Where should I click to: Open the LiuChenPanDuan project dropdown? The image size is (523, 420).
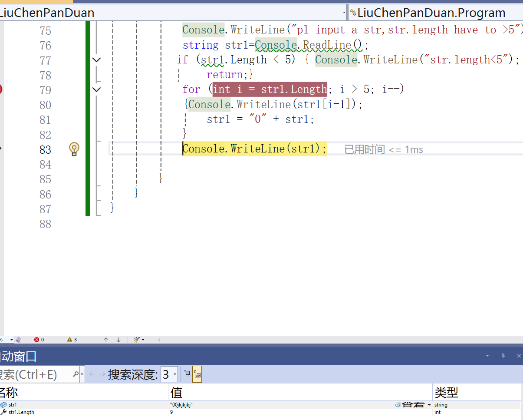point(344,13)
